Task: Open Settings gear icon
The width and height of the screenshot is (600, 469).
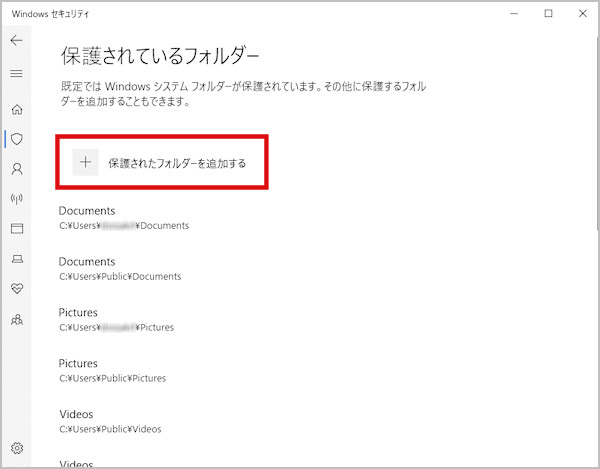Action: click(x=17, y=448)
